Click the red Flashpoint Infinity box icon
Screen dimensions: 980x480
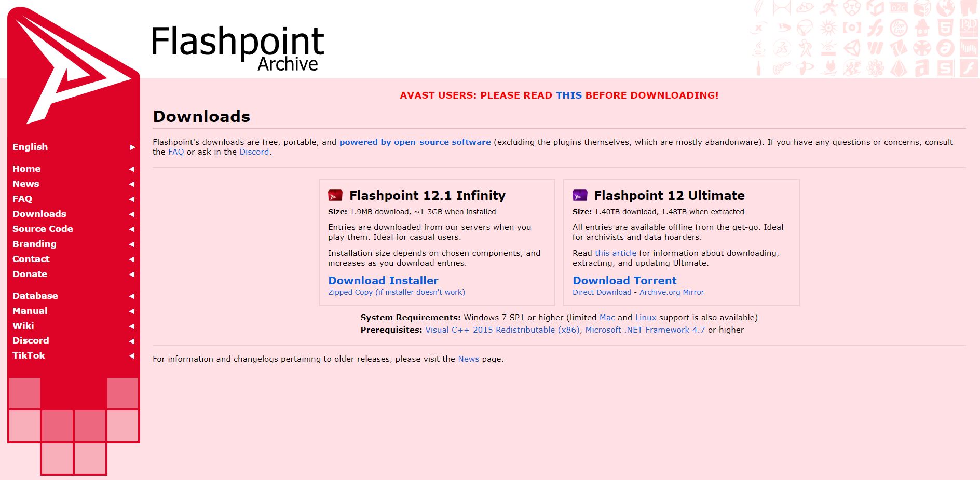click(335, 195)
